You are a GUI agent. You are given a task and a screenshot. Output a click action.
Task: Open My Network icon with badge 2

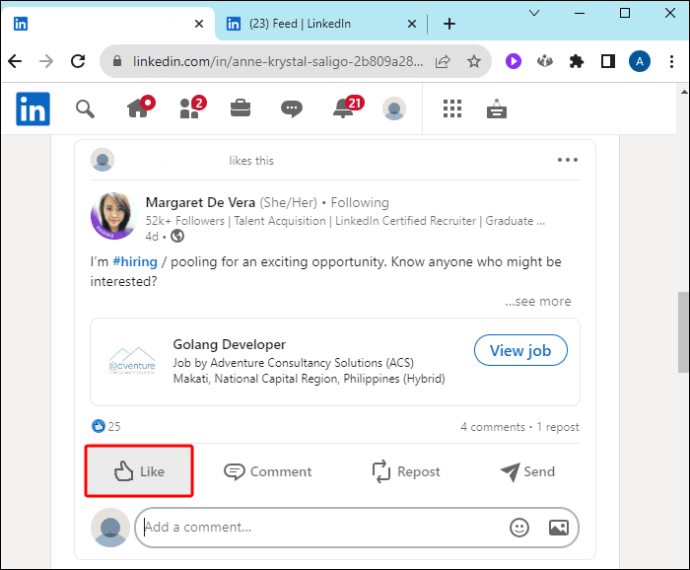(192, 107)
